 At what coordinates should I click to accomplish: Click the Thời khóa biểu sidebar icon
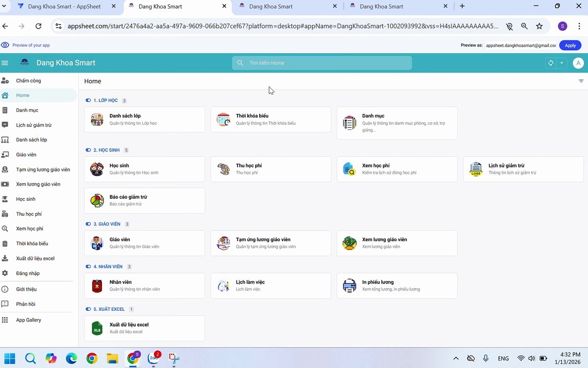pyautogui.click(x=5, y=243)
